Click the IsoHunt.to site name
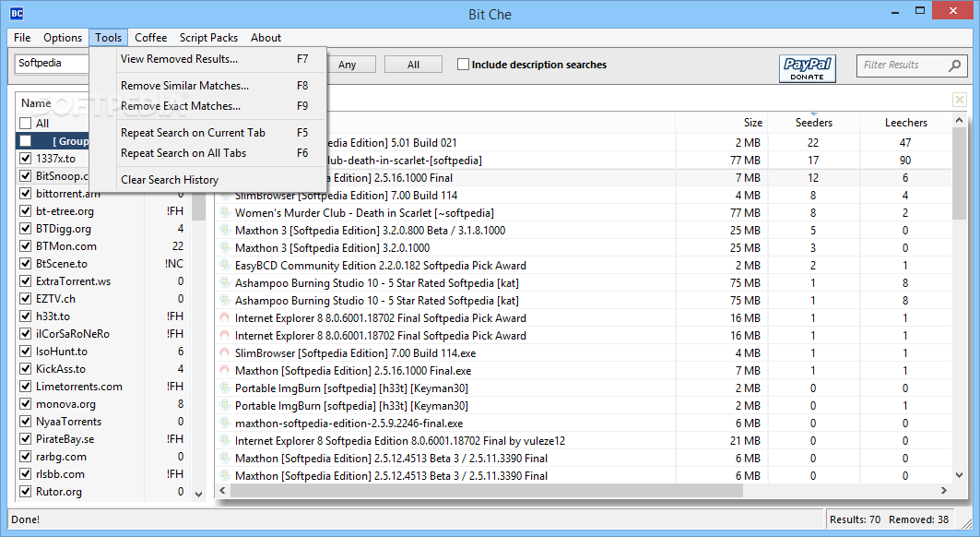 click(62, 352)
